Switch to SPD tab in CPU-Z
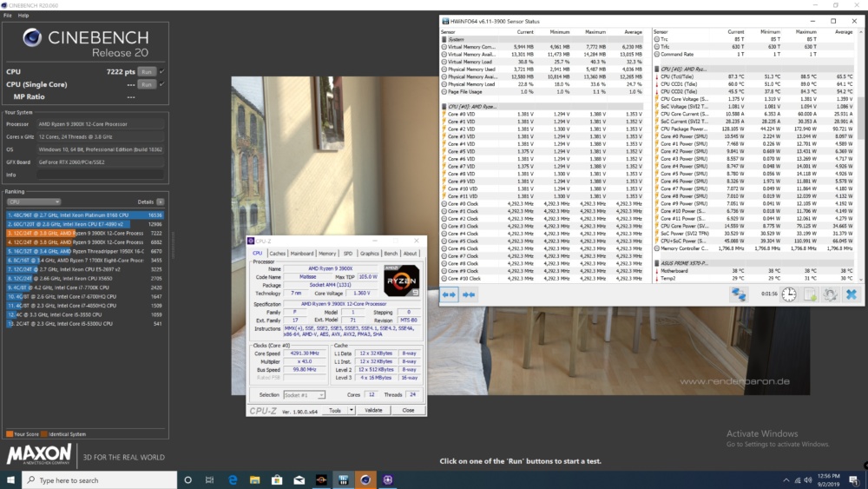Viewport: 868px width, 489px height. click(348, 253)
